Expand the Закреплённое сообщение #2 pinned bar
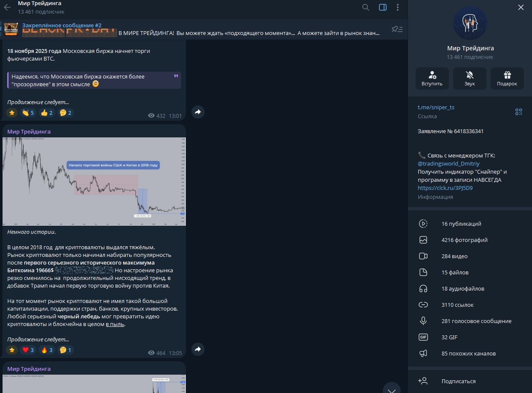The image size is (532, 393). 200,29
